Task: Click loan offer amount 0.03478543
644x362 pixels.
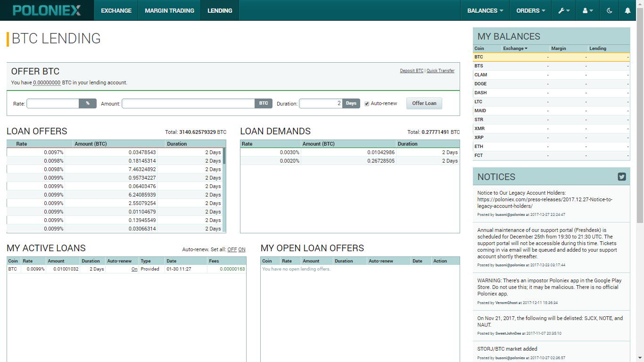Action: (142, 152)
